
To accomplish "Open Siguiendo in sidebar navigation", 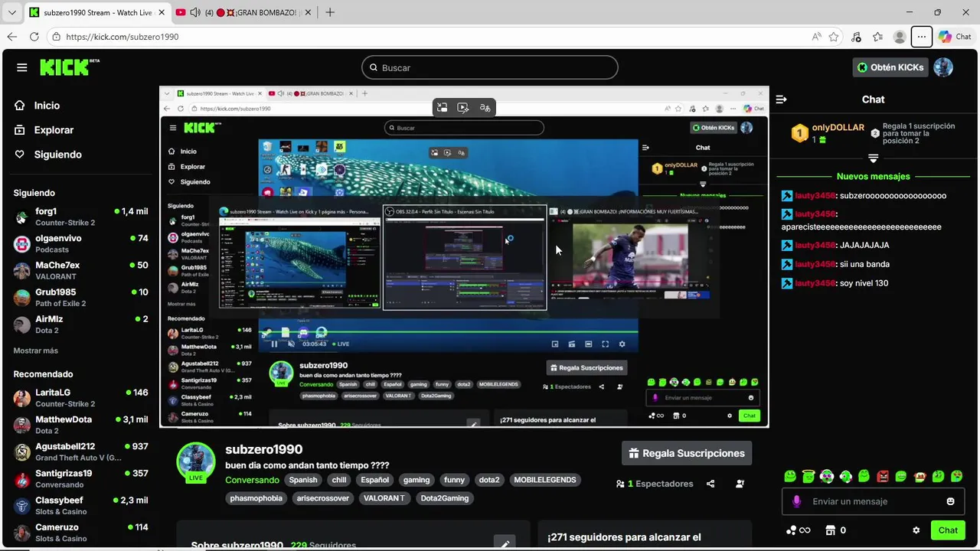I will [57, 155].
